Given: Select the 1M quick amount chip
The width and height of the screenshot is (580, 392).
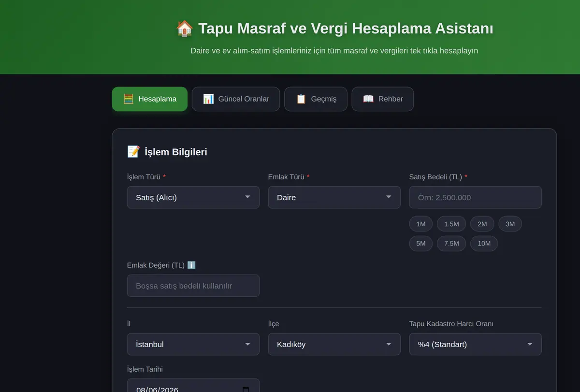Looking at the screenshot, I should click(421, 224).
